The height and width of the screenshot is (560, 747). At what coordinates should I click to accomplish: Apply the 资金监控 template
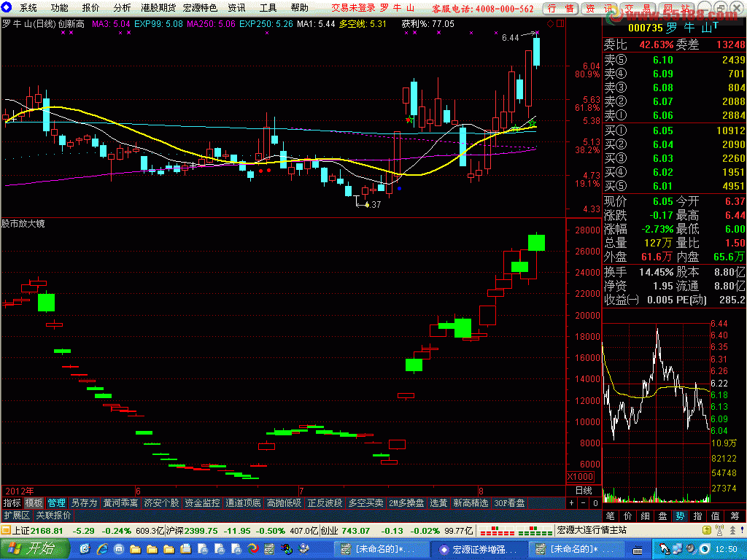202,503
